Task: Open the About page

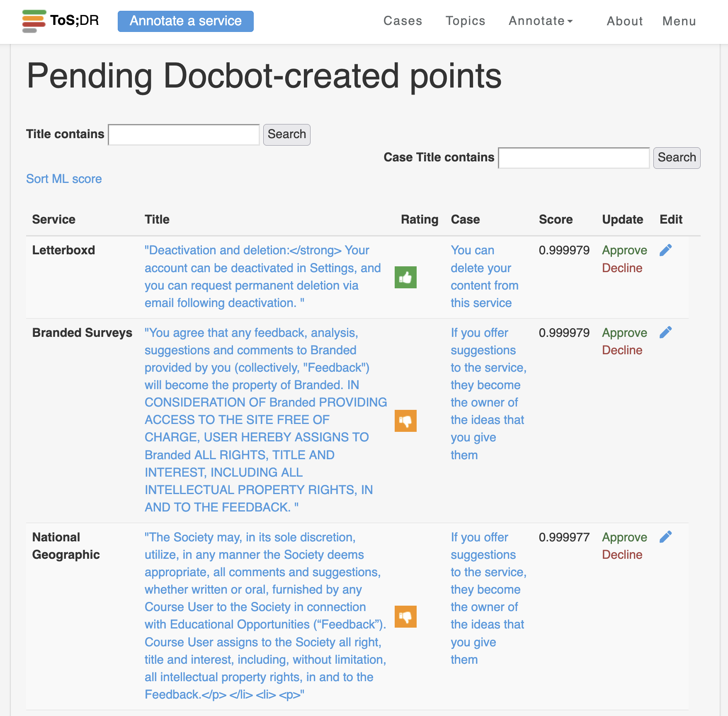Action: pos(624,21)
